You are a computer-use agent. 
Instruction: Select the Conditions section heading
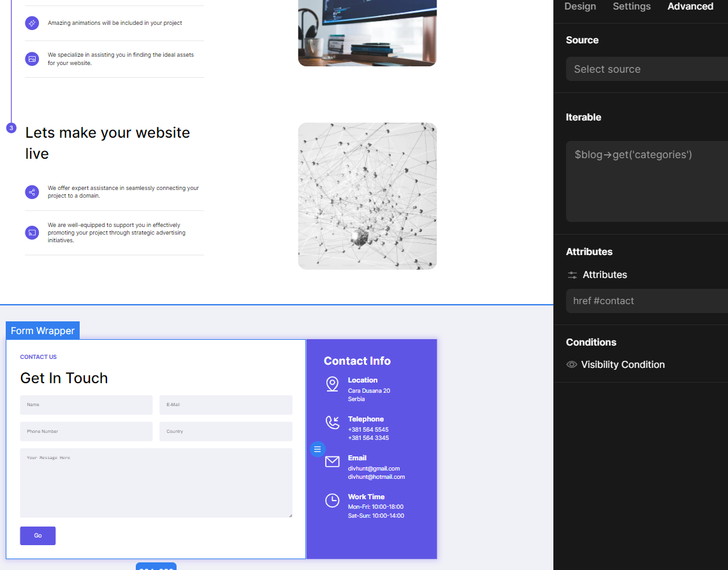click(x=591, y=342)
